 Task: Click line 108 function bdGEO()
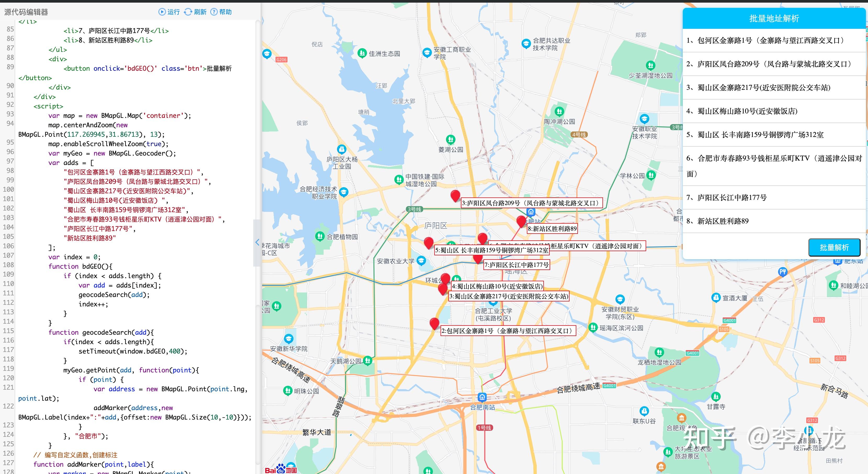(80, 267)
